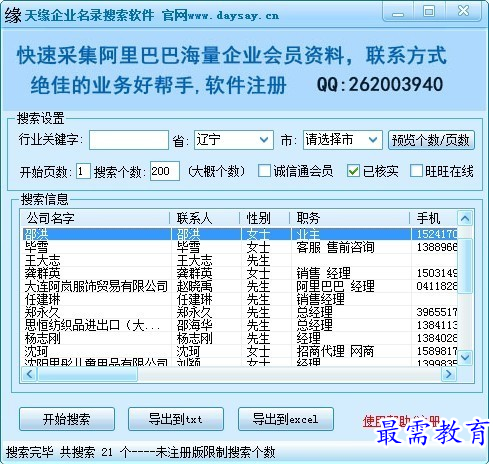Open the red help/register link
This screenshot has height=464, width=498.
click(402, 421)
